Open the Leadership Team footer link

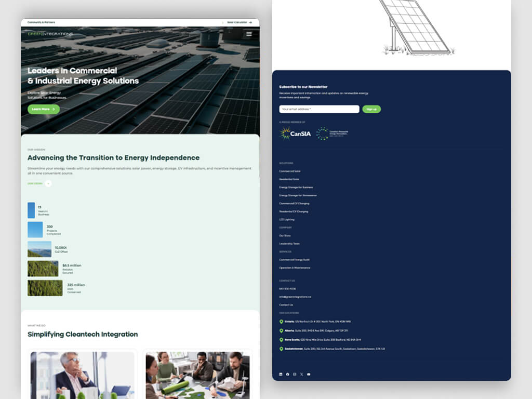coord(289,244)
